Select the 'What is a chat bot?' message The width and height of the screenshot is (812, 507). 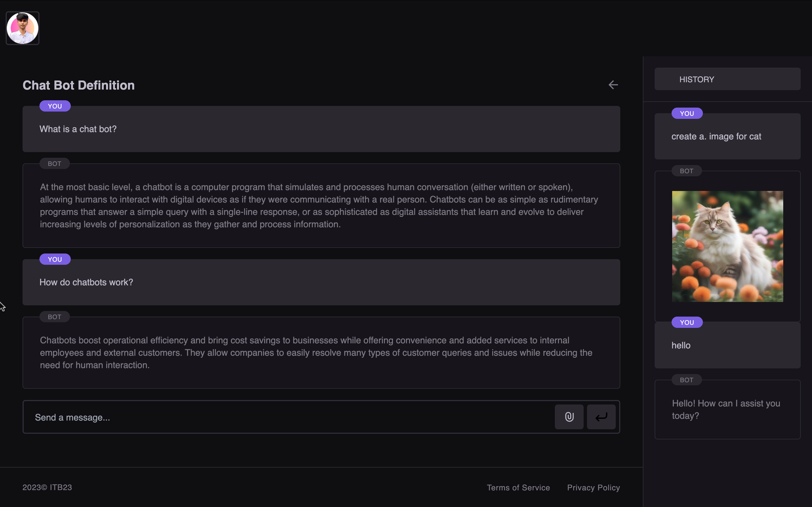[x=78, y=129]
